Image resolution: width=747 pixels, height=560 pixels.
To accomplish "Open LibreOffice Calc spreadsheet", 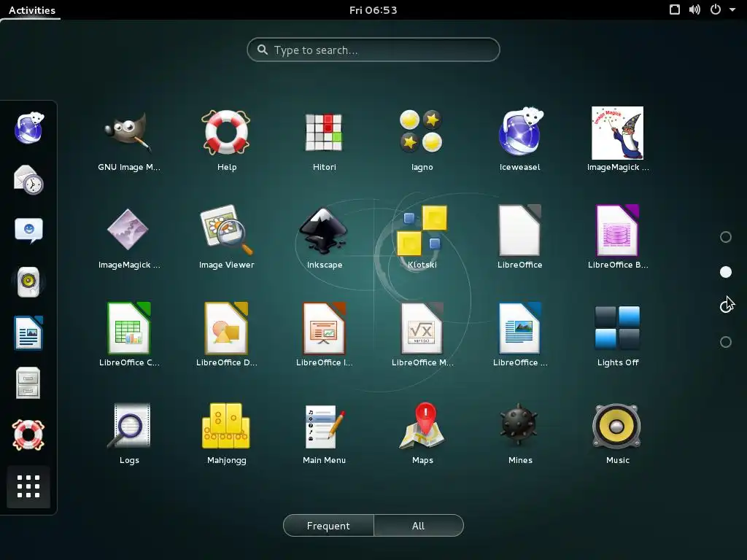I will point(128,335).
